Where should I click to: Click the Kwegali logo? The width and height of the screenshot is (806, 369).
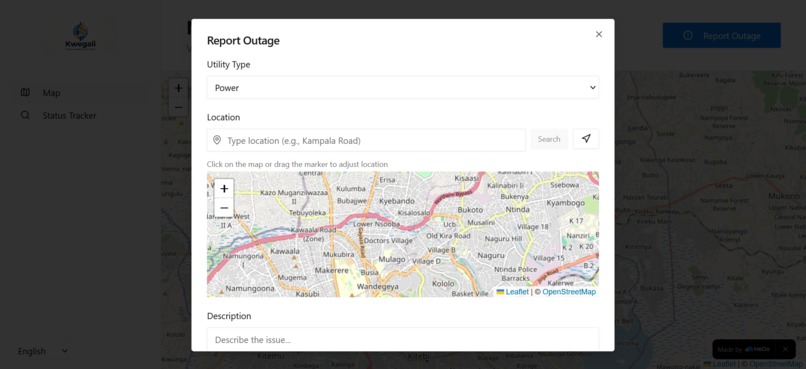coord(81,36)
